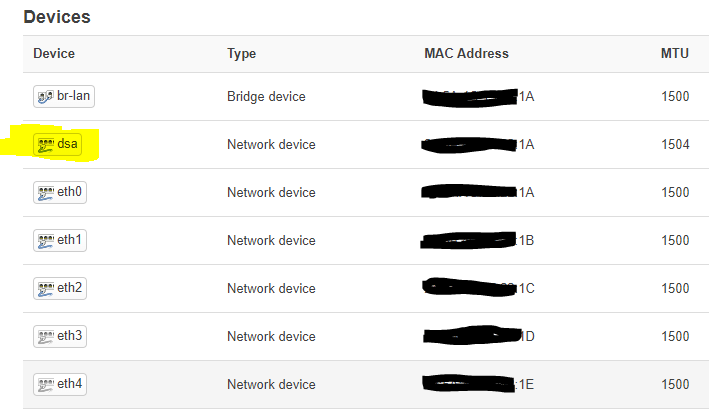
Task: Click the MTU column header
Action: (x=675, y=53)
